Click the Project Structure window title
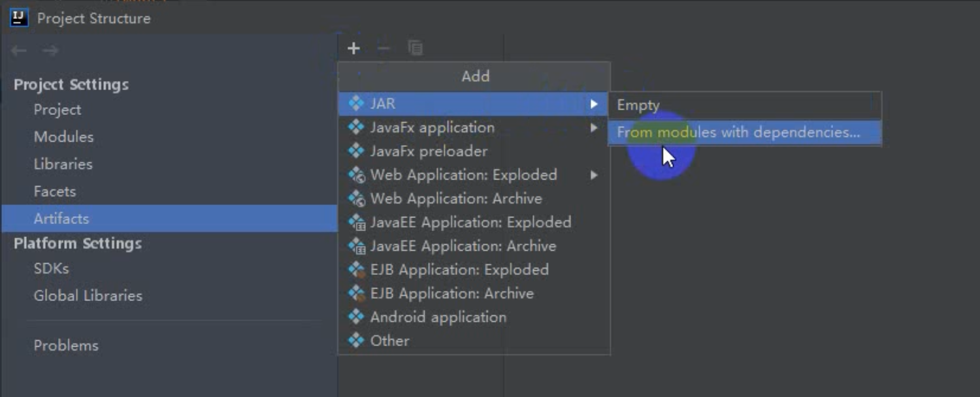The height and width of the screenshot is (397, 980). point(93,18)
